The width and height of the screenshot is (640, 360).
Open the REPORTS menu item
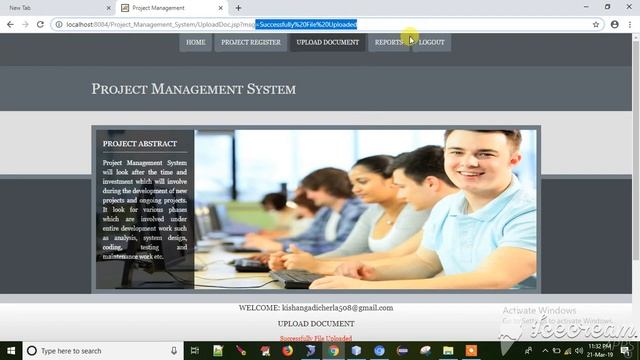point(389,42)
